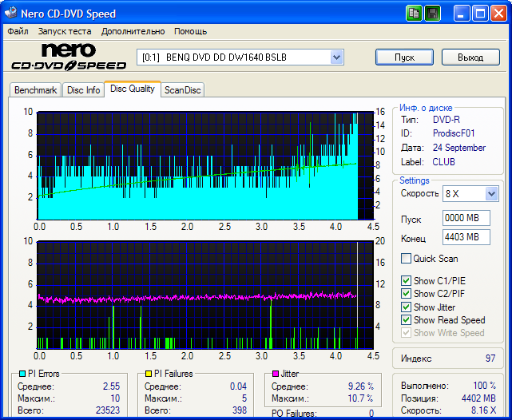Viewport: 512px width, 420px height.
Task: Toggle the Quick Scan checkbox
Action: click(x=407, y=259)
